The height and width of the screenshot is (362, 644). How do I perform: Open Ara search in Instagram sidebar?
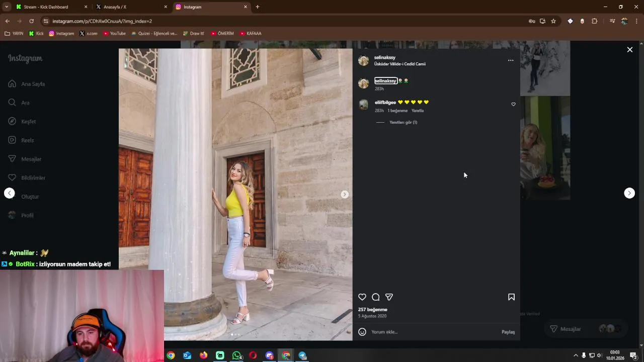19,103
